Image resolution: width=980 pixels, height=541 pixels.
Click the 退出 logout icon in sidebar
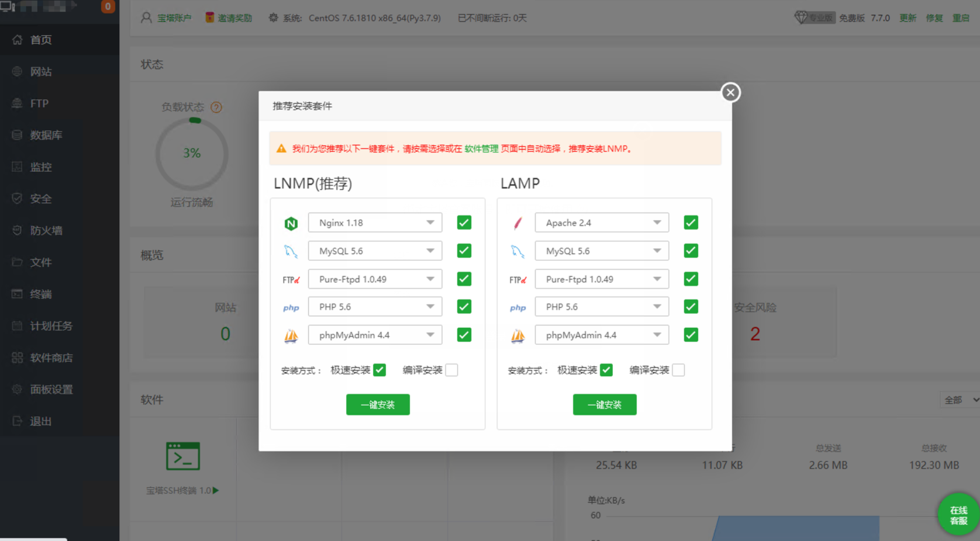tap(18, 421)
